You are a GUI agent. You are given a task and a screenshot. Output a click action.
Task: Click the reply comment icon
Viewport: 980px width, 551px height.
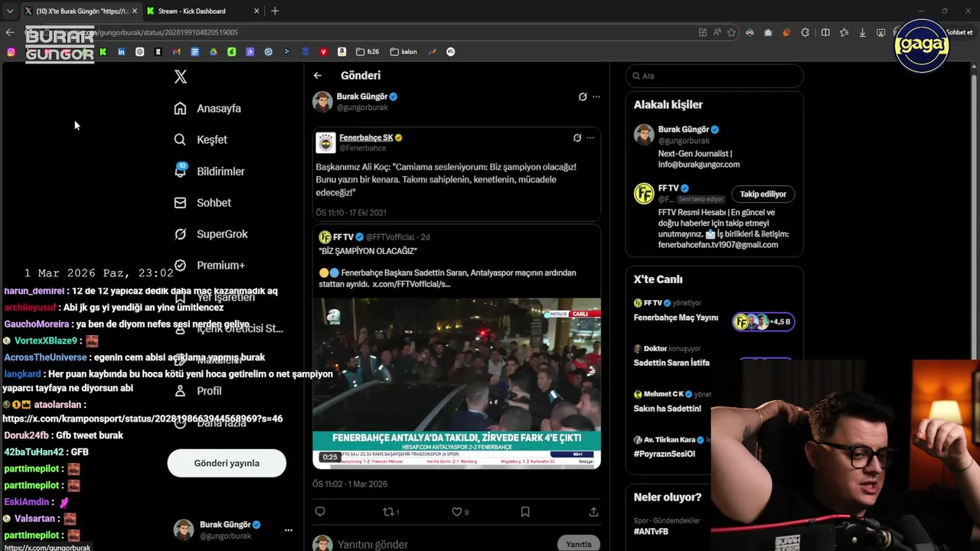coord(320,512)
